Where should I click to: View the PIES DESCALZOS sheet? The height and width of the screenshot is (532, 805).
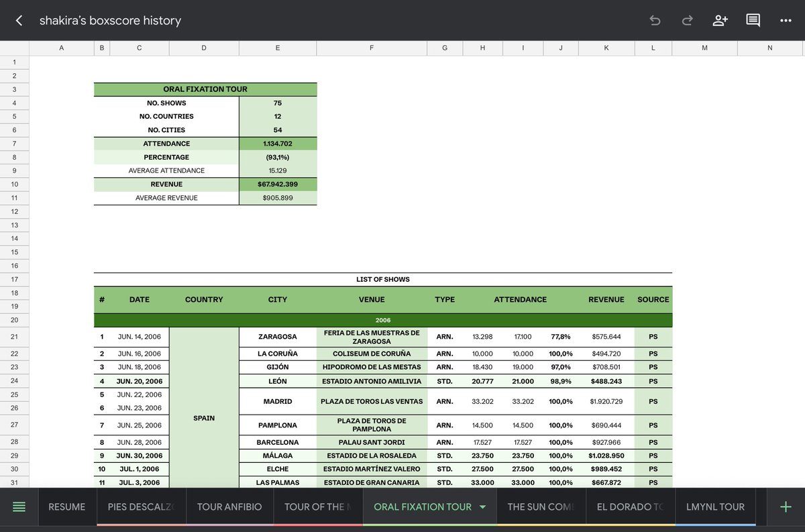140,507
